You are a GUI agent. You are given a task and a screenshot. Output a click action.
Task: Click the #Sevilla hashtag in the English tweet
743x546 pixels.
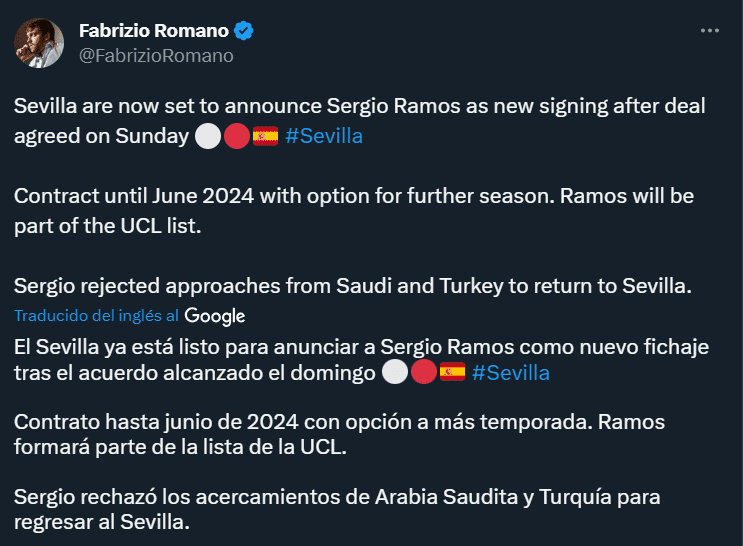324,136
